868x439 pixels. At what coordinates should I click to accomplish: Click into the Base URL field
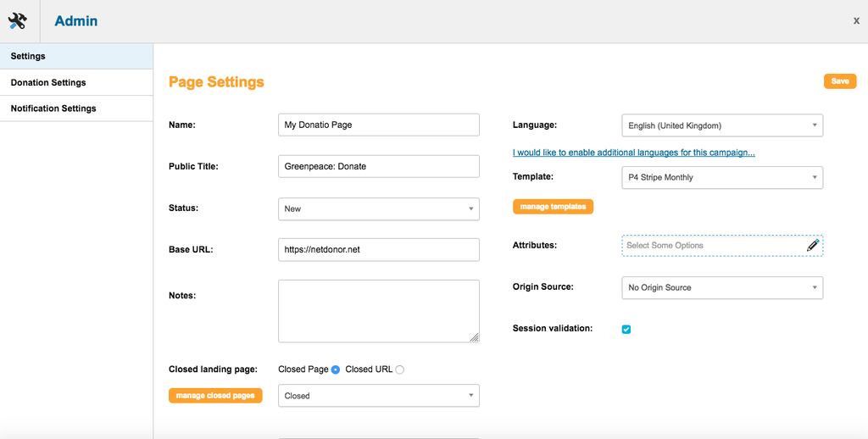point(379,250)
